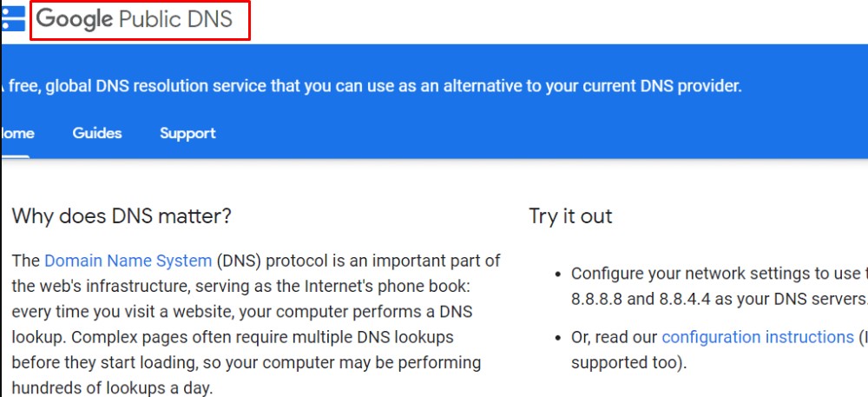The width and height of the screenshot is (868, 397).
Task: Follow the Domain Name System link
Action: pyautogui.click(x=128, y=261)
